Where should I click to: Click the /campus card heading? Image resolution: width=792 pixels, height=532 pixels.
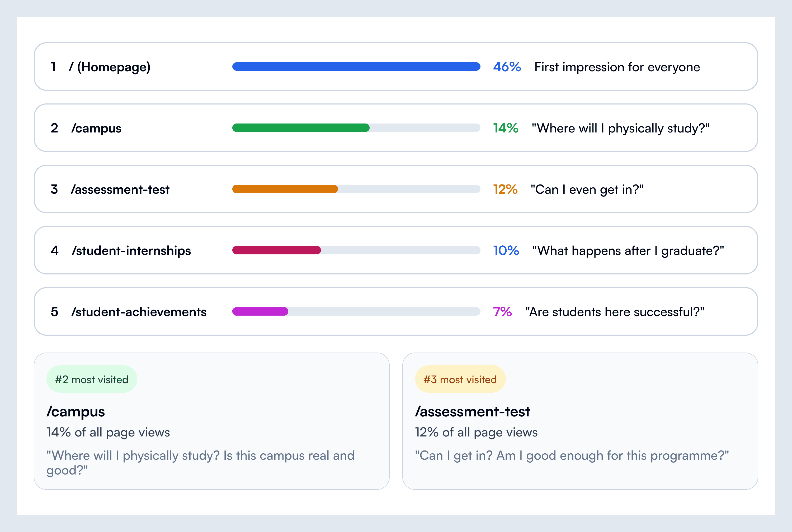(x=76, y=412)
